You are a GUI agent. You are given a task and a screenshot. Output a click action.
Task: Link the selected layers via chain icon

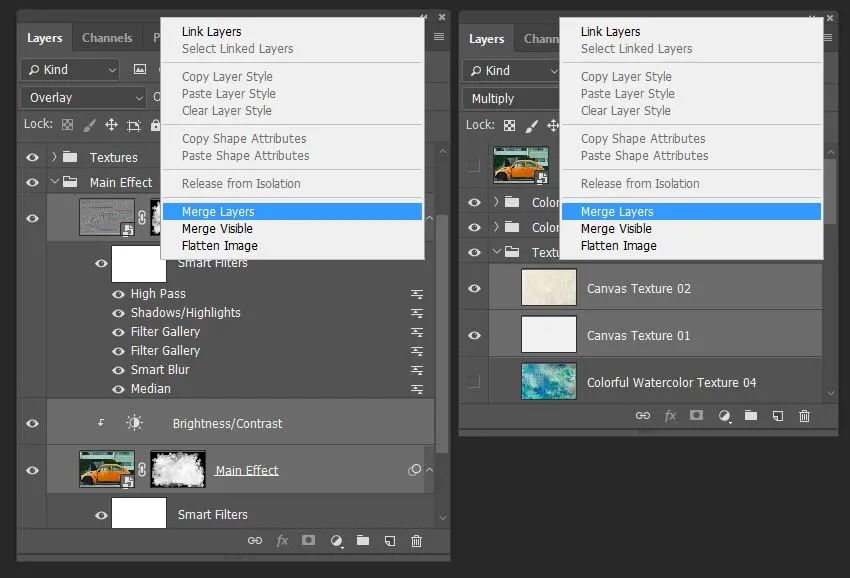255,540
